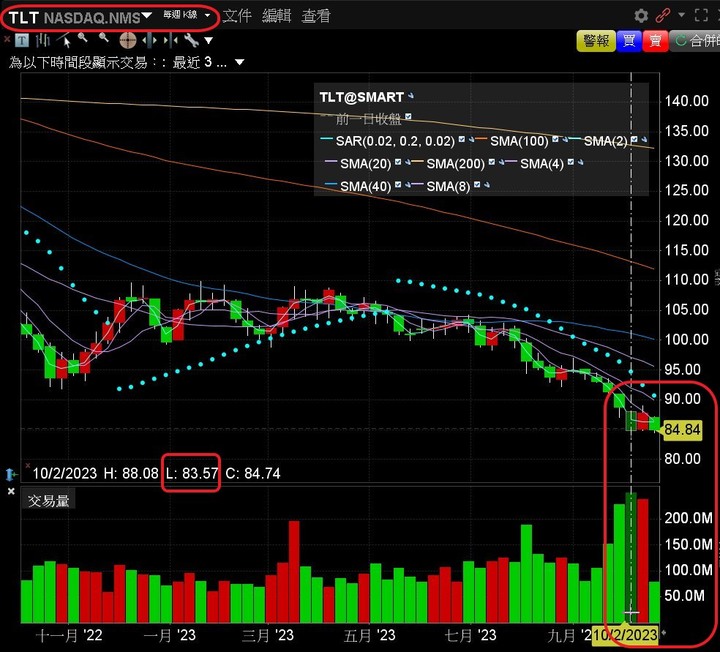This screenshot has height=652, width=720.
Task: Expand the toolbar overflow arrow after the wrench
Action: tap(208, 41)
